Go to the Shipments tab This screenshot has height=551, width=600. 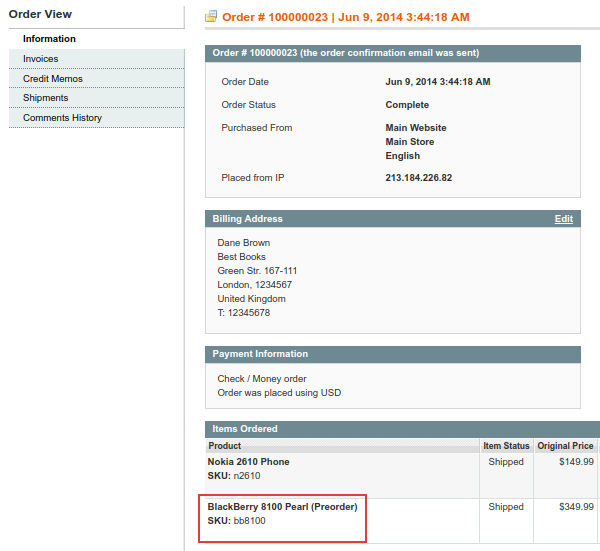[x=46, y=98]
